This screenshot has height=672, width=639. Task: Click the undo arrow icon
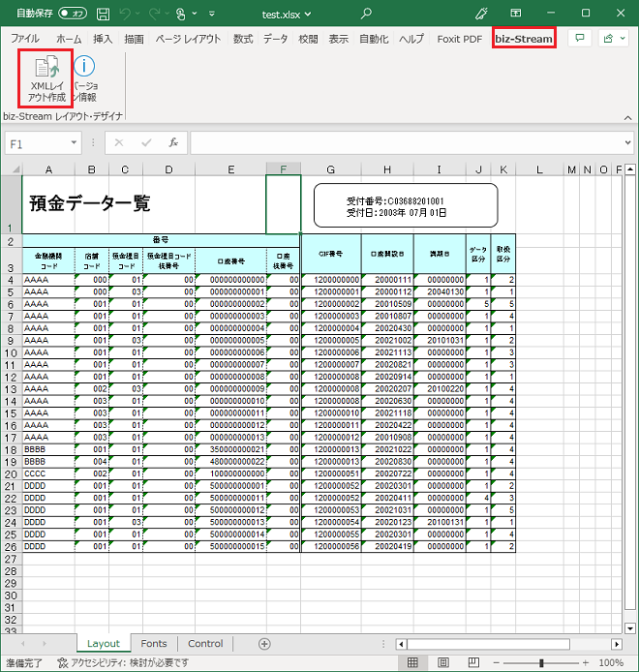point(125,15)
